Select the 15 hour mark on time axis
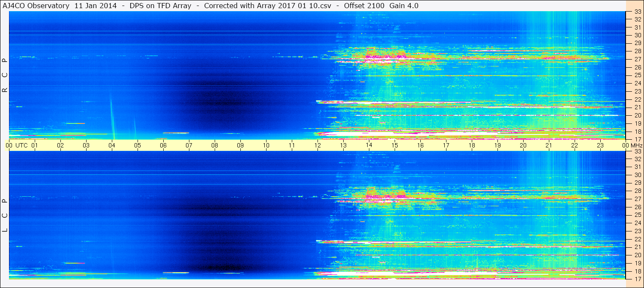Image resolution: width=644 pixels, height=288 pixels. click(395, 145)
